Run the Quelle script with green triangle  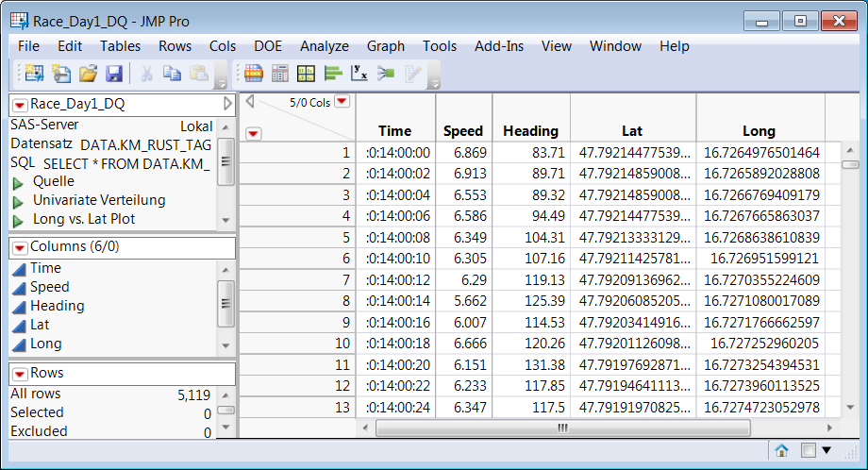pos(18,181)
